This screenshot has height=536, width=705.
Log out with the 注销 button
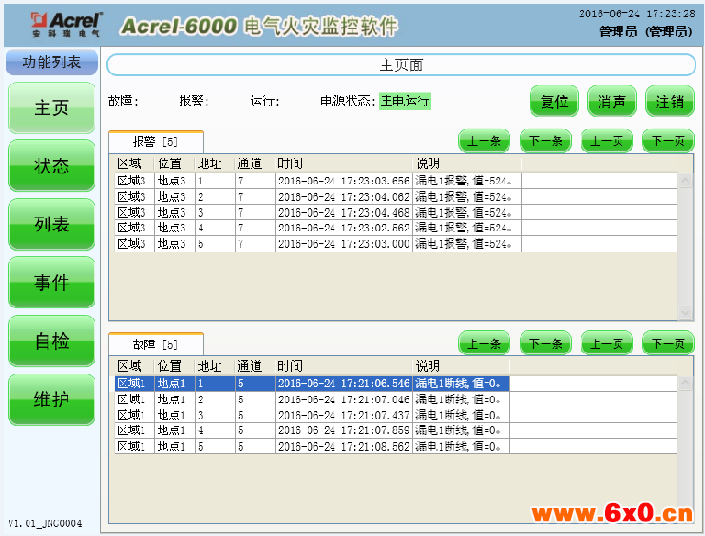tap(669, 102)
